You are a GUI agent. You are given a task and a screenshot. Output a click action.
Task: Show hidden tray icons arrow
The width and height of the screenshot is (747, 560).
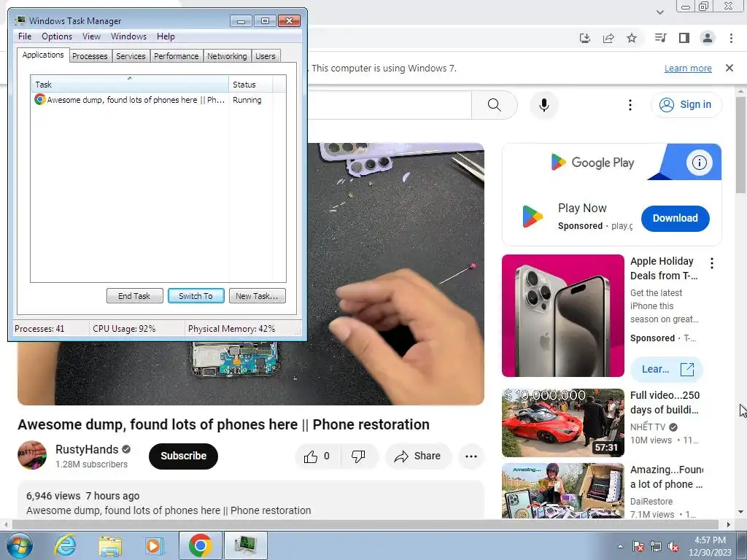pyautogui.click(x=620, y=547)
